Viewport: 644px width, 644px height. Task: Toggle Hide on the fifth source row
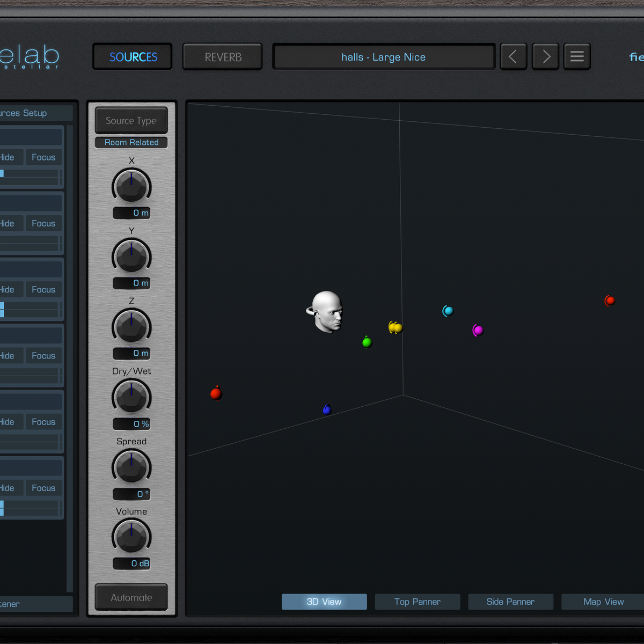tap(10, 422)
